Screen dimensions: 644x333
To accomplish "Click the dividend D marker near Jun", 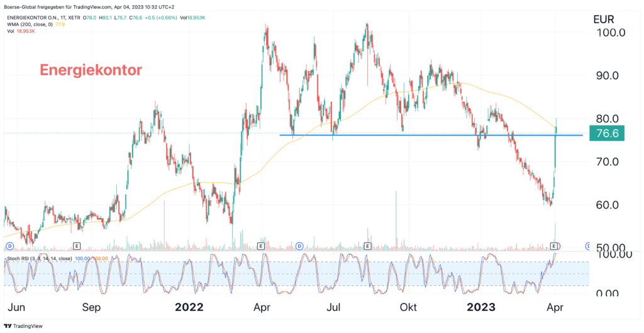I will tap(9, 246).
